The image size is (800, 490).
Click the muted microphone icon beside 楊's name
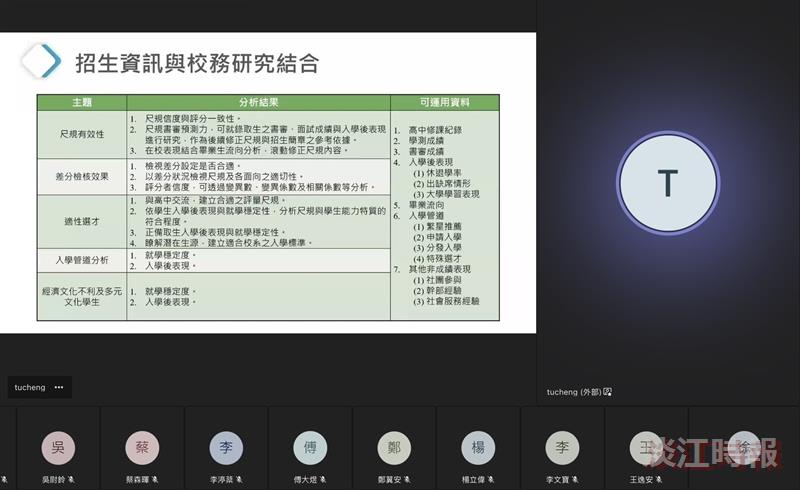[x=491, y=479]
